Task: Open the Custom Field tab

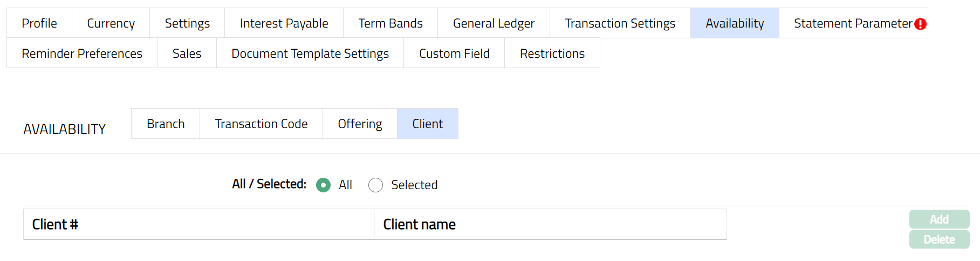Action: click(454, 53)
